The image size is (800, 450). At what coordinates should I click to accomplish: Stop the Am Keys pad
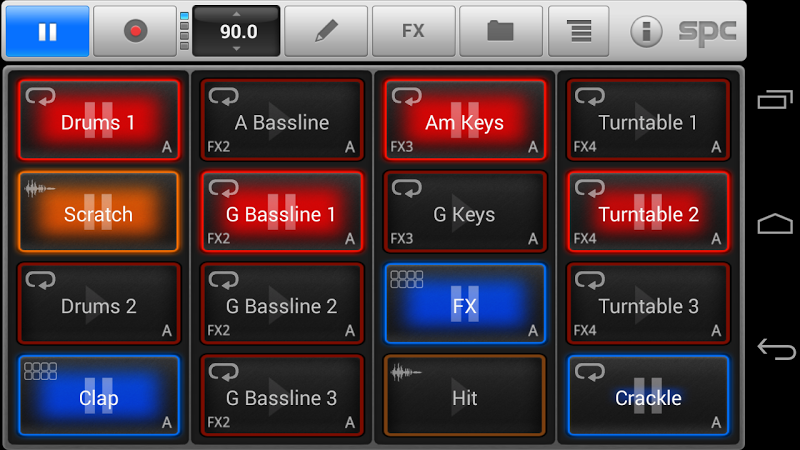pos(465,120)
